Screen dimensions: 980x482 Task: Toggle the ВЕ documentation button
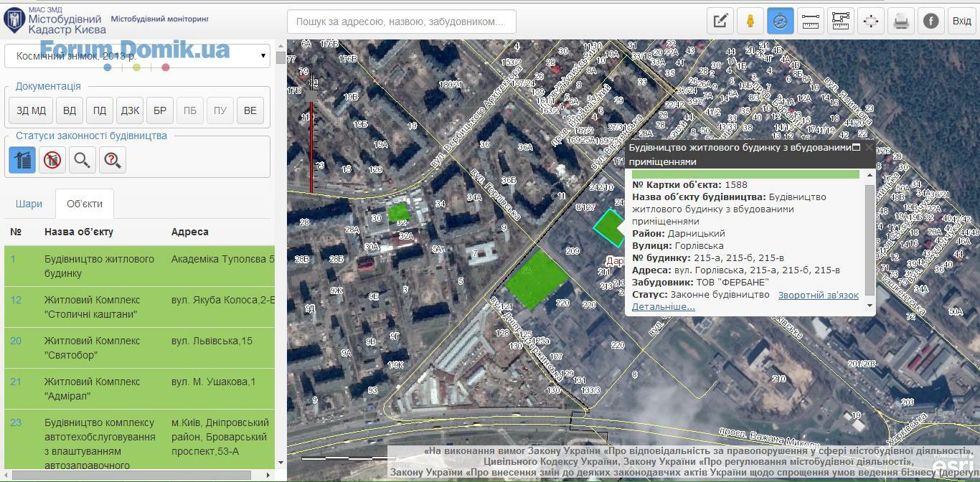(250, 110)
